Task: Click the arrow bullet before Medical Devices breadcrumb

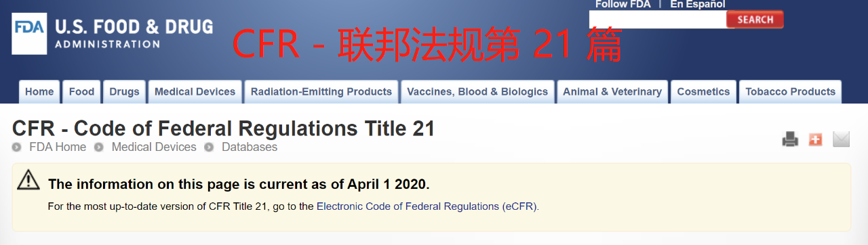Action: tap(99, 147)
